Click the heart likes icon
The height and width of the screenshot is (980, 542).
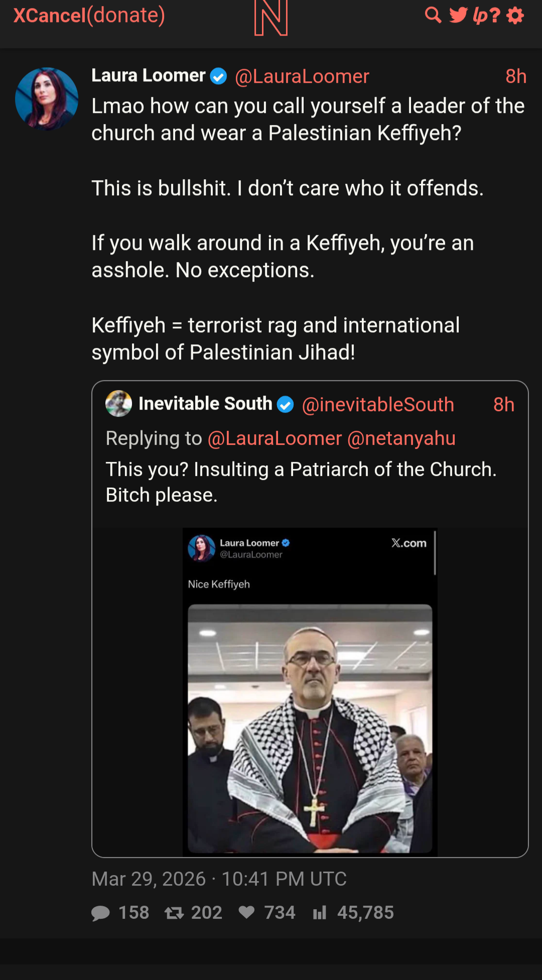click(246, 912)
